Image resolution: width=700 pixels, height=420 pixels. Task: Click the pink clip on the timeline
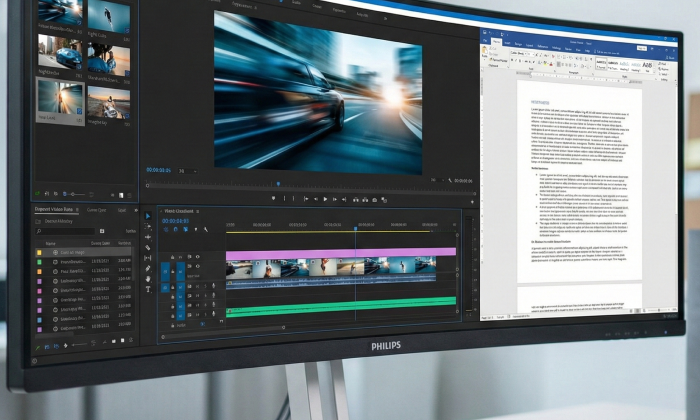[341, 252]
